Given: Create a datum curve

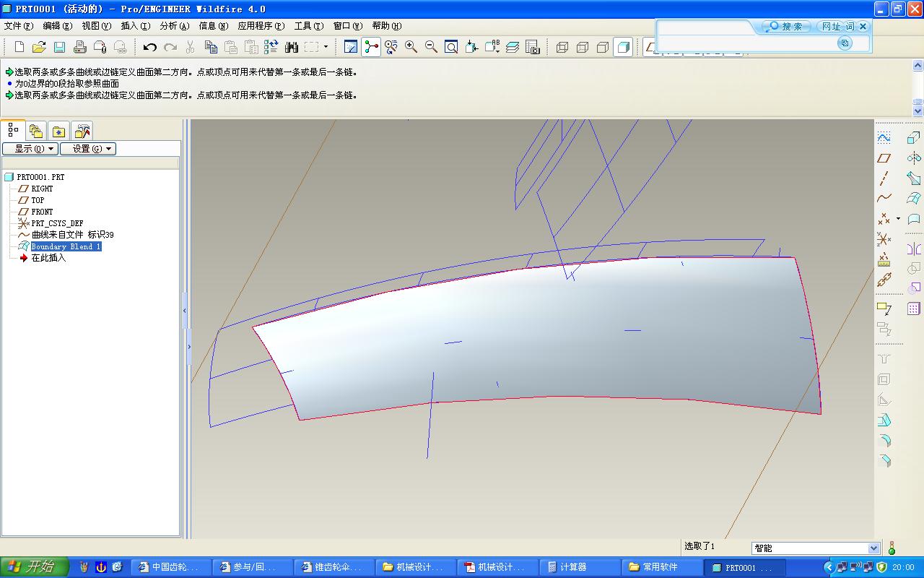Looking at the screenshot, I should [884, 198].
